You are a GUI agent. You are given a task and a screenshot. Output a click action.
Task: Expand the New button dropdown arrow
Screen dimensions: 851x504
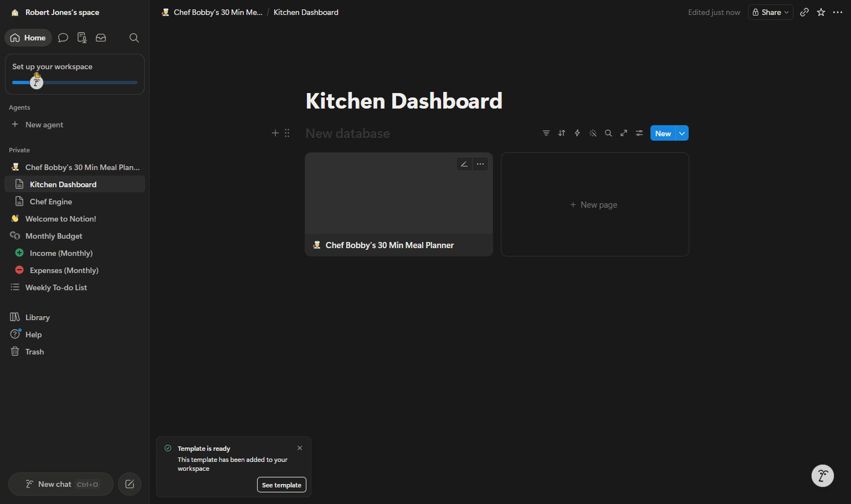point(682,133)
